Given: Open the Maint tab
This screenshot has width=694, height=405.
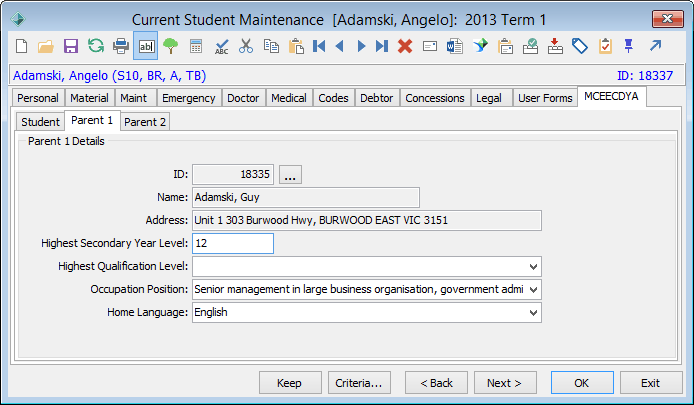Looking at the screenshot, I should 134,98.
